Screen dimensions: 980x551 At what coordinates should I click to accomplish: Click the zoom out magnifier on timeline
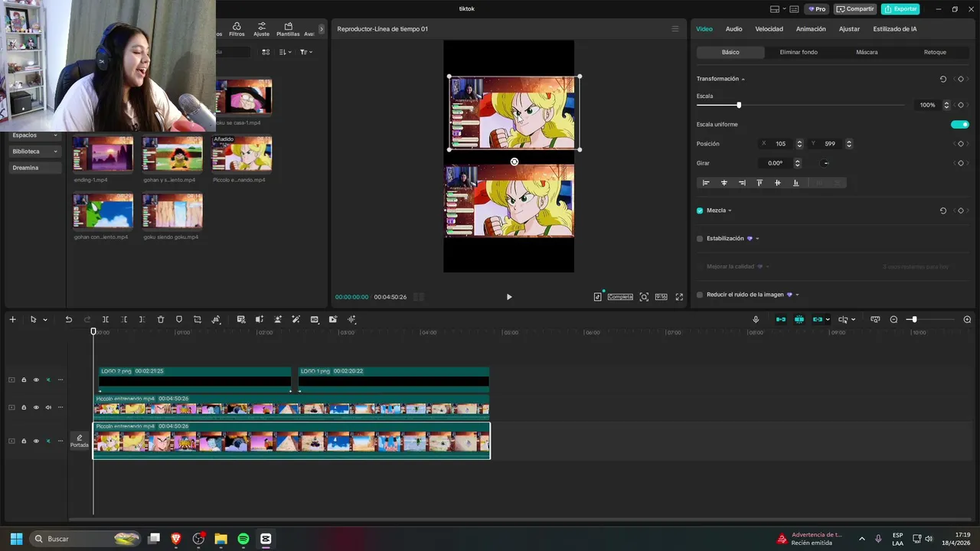[x=893, y=319]
